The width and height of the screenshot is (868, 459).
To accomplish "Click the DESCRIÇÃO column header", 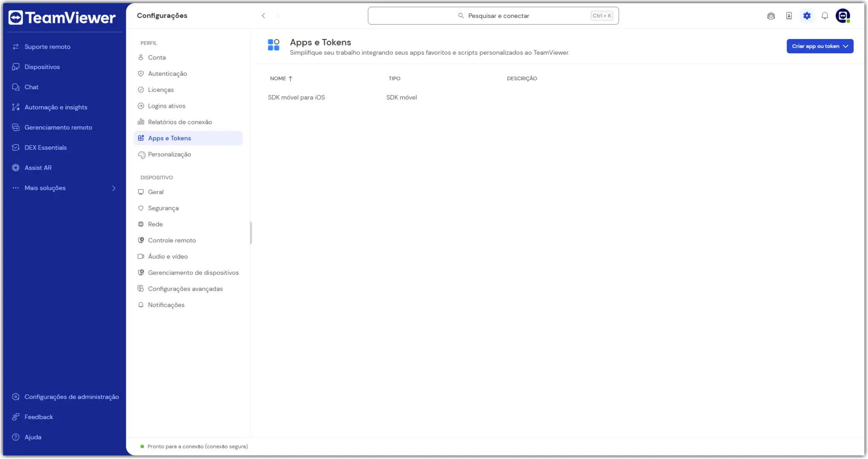I will [x=522, y=78].
